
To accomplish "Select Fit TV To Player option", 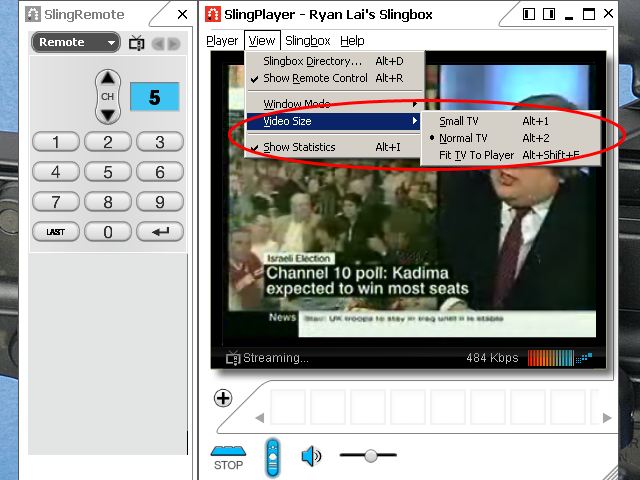I will point(511,155).
